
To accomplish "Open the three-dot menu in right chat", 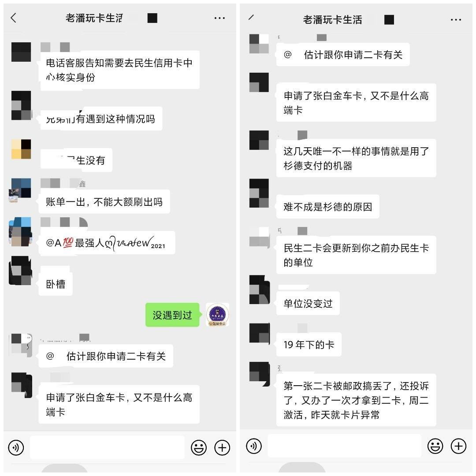I will pos(456,20).
